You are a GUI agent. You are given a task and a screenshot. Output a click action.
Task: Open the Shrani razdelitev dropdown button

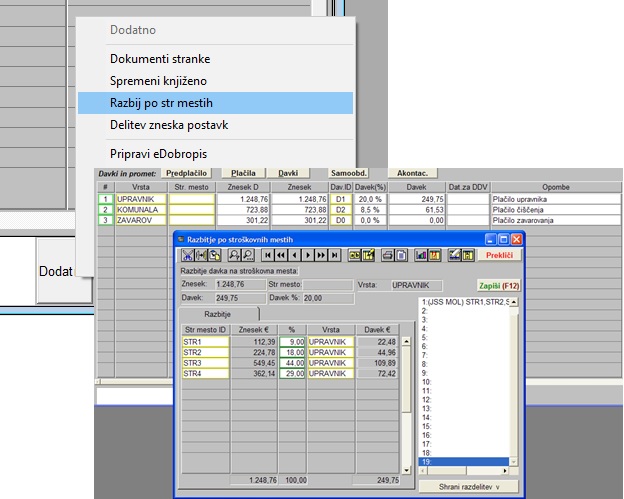point(468,487)
